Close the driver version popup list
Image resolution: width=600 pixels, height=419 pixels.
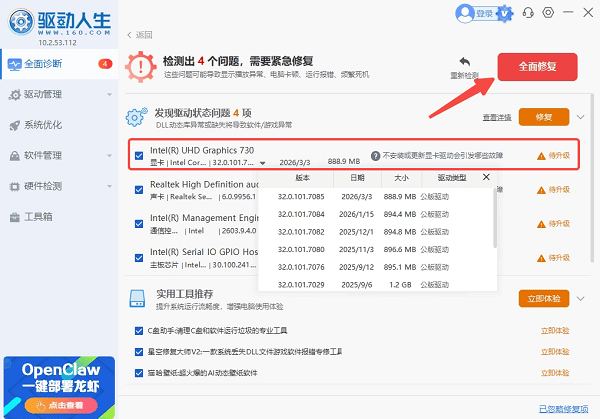pos(486,177)
